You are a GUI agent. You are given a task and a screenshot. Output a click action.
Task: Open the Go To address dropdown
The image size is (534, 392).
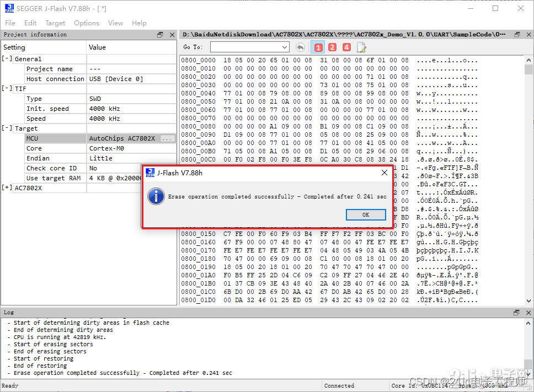pos(285,47)
